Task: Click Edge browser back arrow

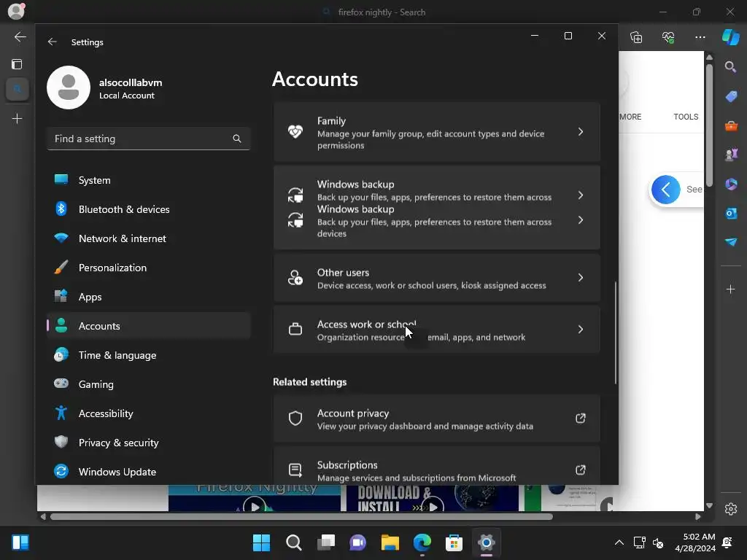Action: [x=20, y=36]
